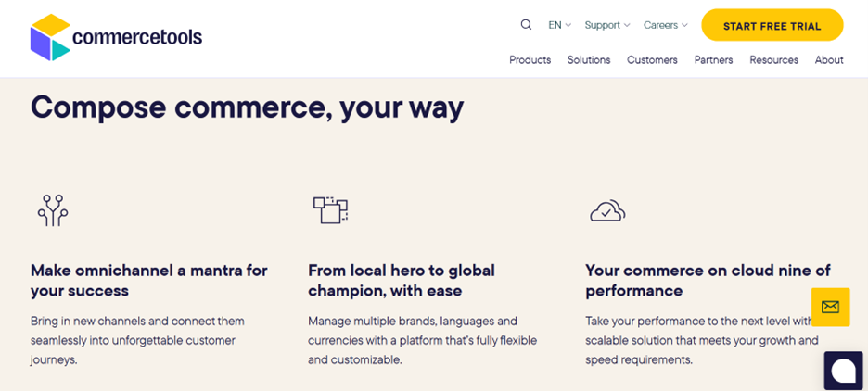Open the chat bubble widget
Screen dimensions: 868x391
(x=843, y=371)
